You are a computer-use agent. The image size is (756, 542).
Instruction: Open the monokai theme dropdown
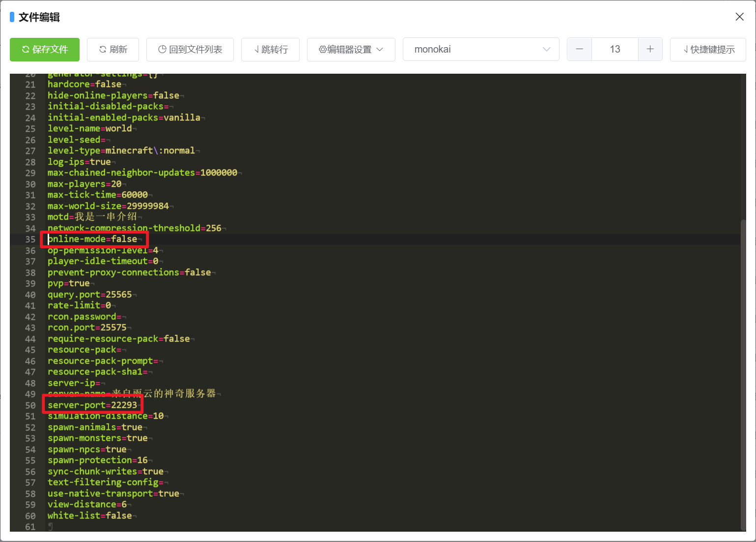(x=481, y=50)
